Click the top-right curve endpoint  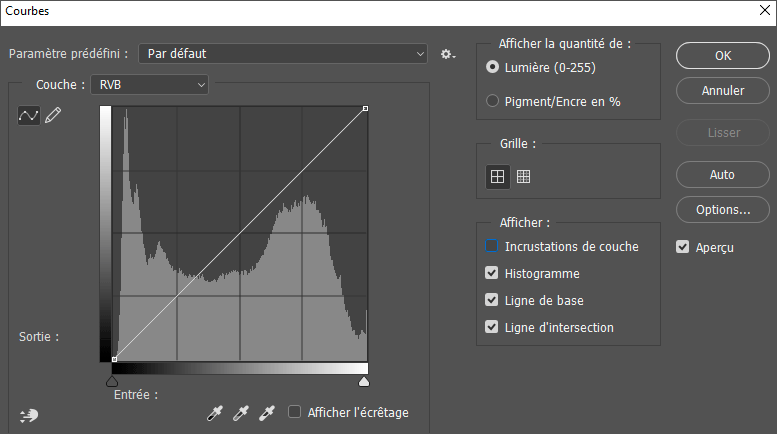click(366, 108)
